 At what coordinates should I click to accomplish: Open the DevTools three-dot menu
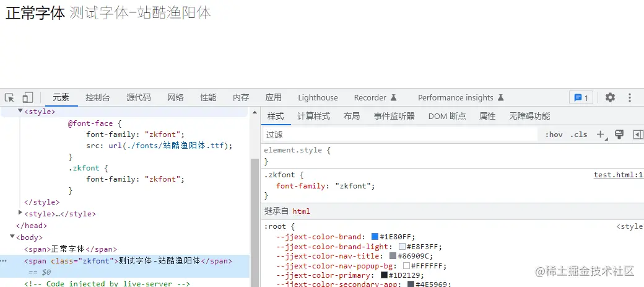(x=630, y=97)
